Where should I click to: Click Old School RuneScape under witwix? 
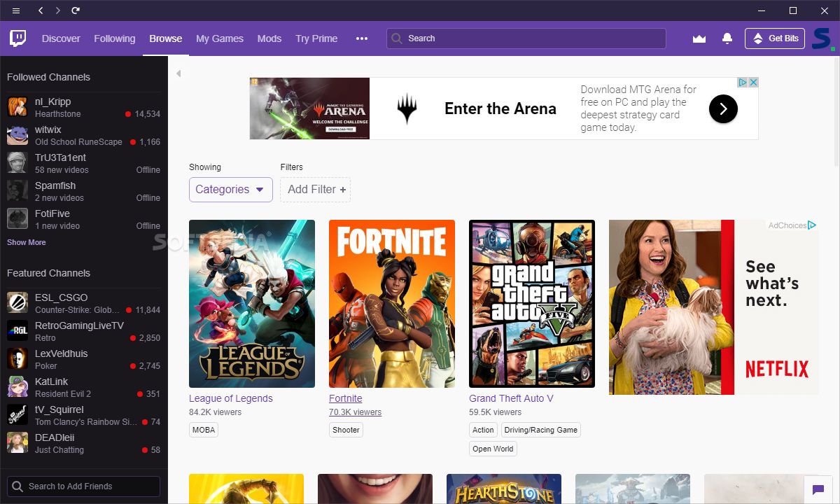78,142
